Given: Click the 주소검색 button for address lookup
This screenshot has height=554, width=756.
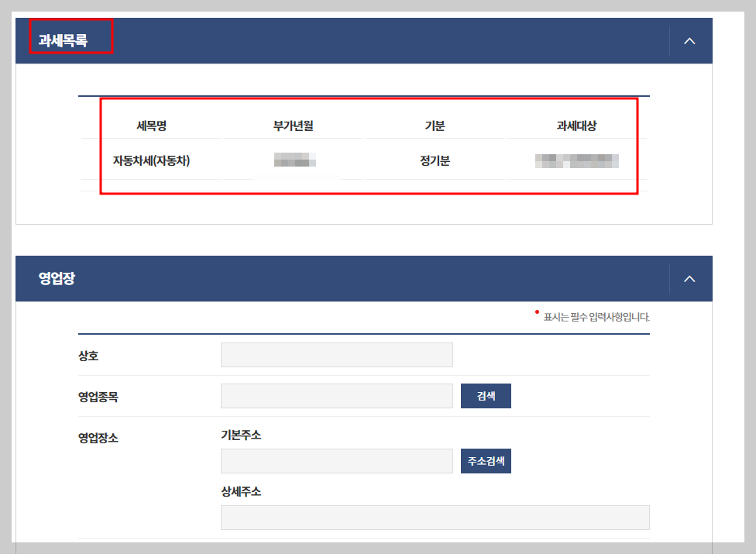Looking at the screenshot, I should (486, 460).
